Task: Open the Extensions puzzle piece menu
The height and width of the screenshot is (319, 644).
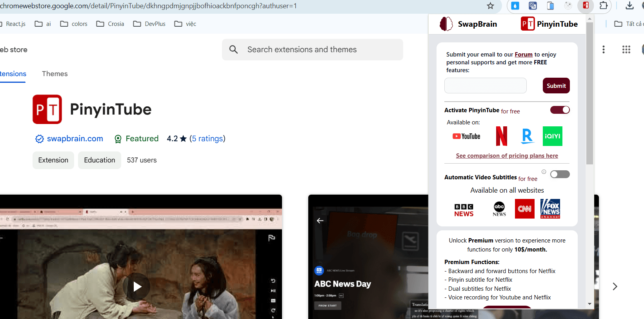Action: tap(604, 5)
